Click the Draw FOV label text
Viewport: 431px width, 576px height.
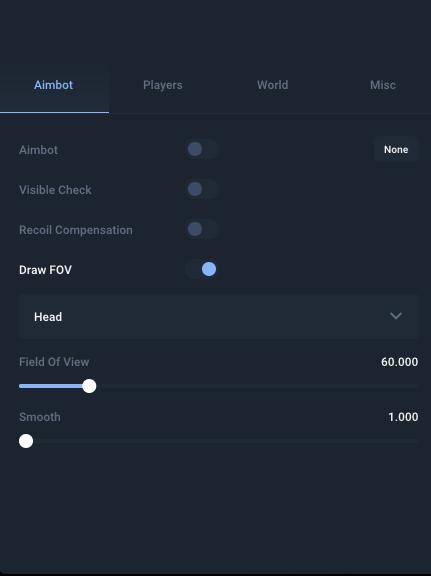(x=45, y=270)
